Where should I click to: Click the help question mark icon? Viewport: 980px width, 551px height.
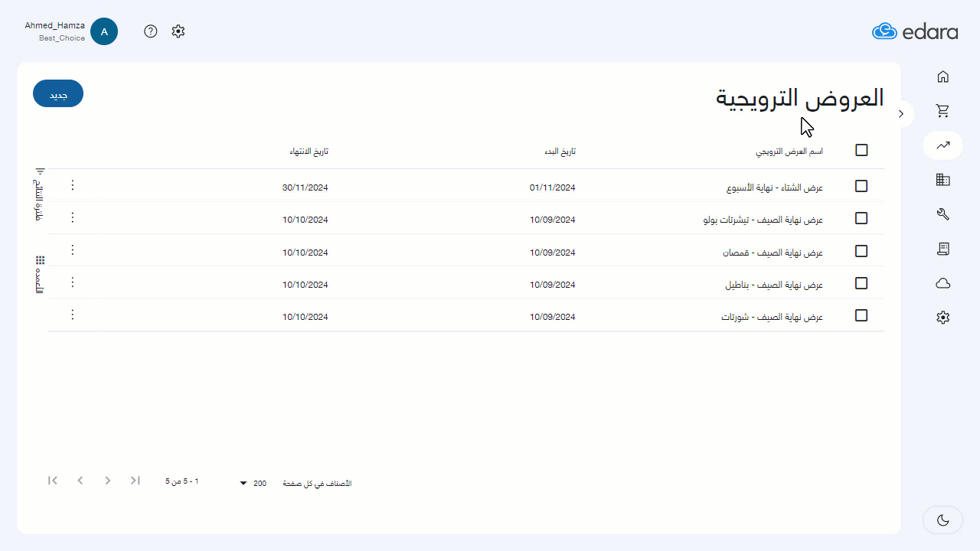point(151,31)
